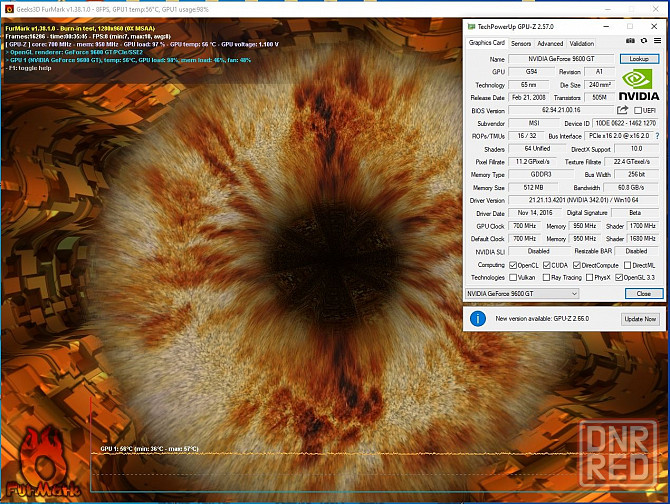
Task: Click the Subvendor field MSI
Action: click(x=534, y=123)
